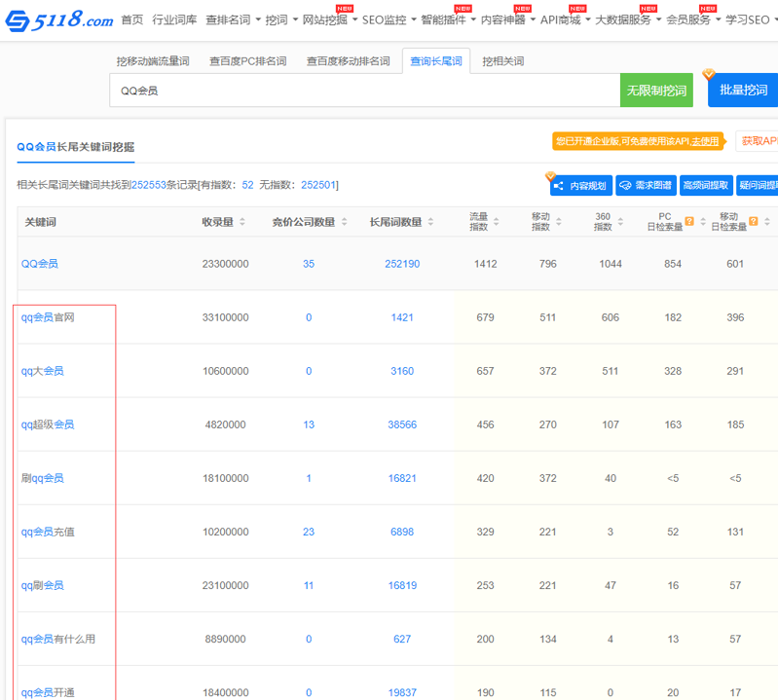Image resolution: width=778 pixels, height=700 pixels.
Task: Sort by 移动指数 column arrows
Action: (559, 222)
